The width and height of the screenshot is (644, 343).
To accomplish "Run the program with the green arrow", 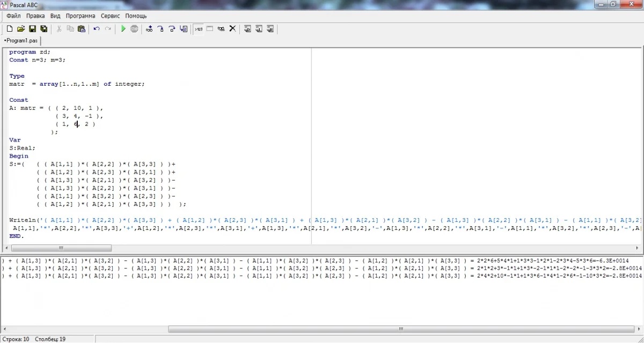I will 123,29.
